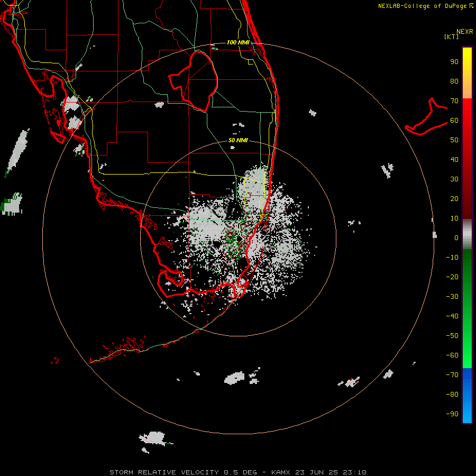Click the positive 90 scale value
Screen dimensions: 476x476
(x=454, y=62)
